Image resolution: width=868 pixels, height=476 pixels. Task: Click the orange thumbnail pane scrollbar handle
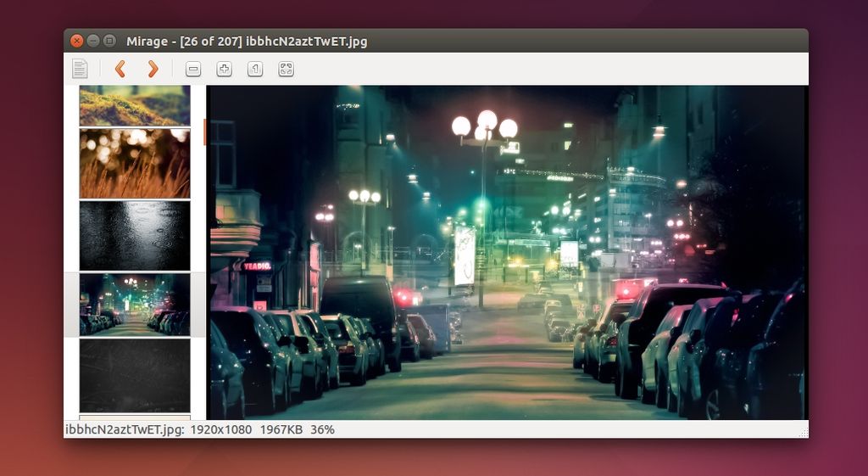pyautogui.click(x=204, y=132)
